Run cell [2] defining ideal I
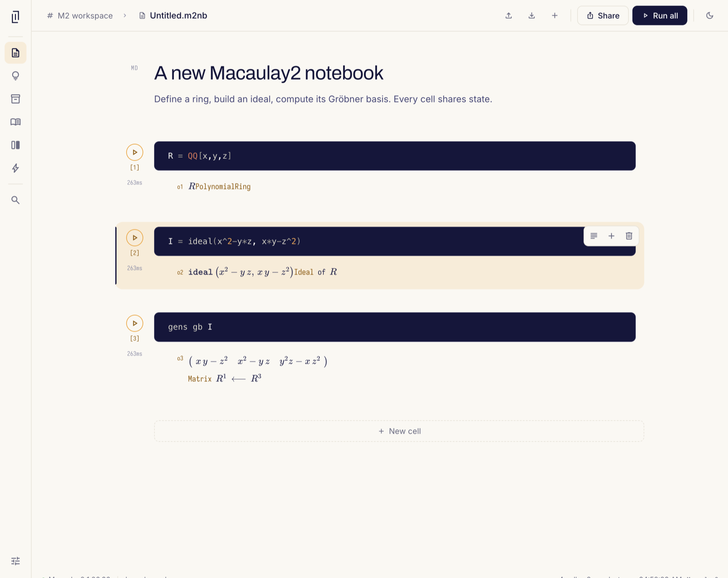728x578 pixels. pyautogui.click(x=135, y=238)
